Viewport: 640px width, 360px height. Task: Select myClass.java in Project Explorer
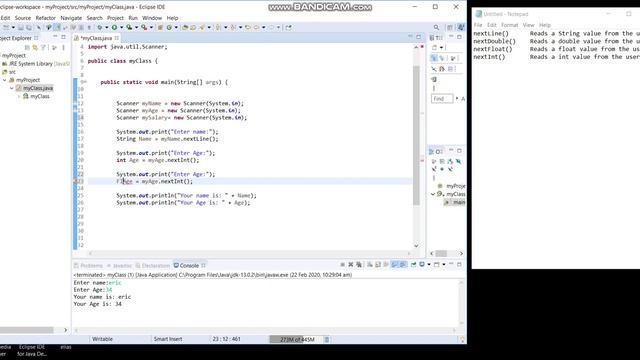click(35, 88)
